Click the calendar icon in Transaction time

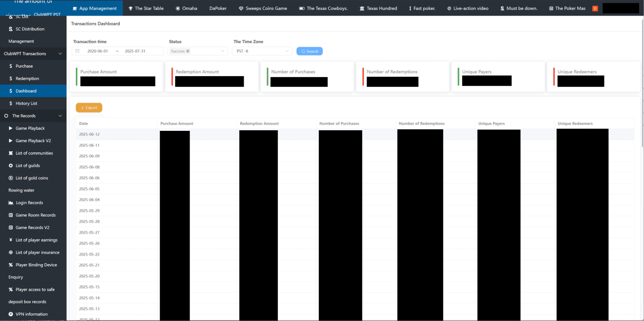tap(77, 51)
